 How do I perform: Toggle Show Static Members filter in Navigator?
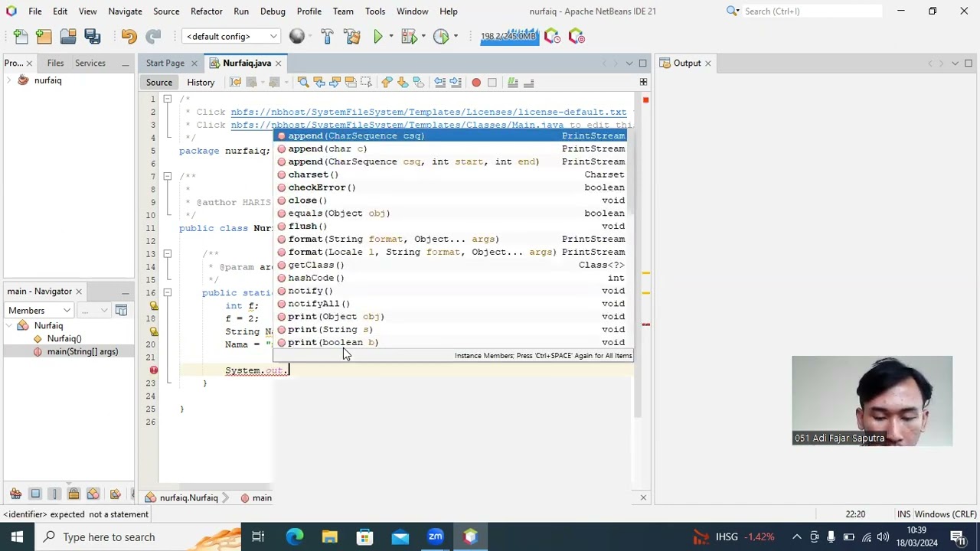[54, 494]
